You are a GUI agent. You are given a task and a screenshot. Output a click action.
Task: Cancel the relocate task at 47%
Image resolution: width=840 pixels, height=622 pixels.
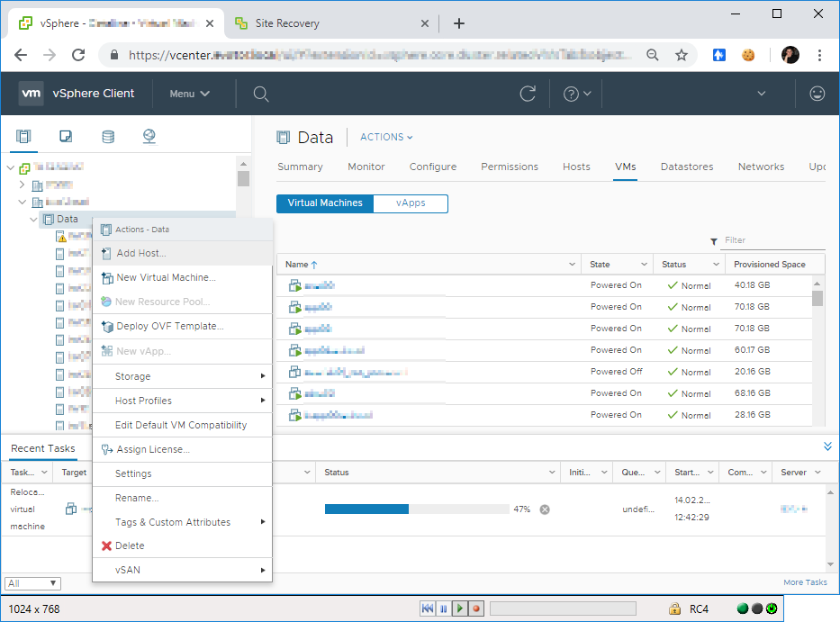click(545, 509)
